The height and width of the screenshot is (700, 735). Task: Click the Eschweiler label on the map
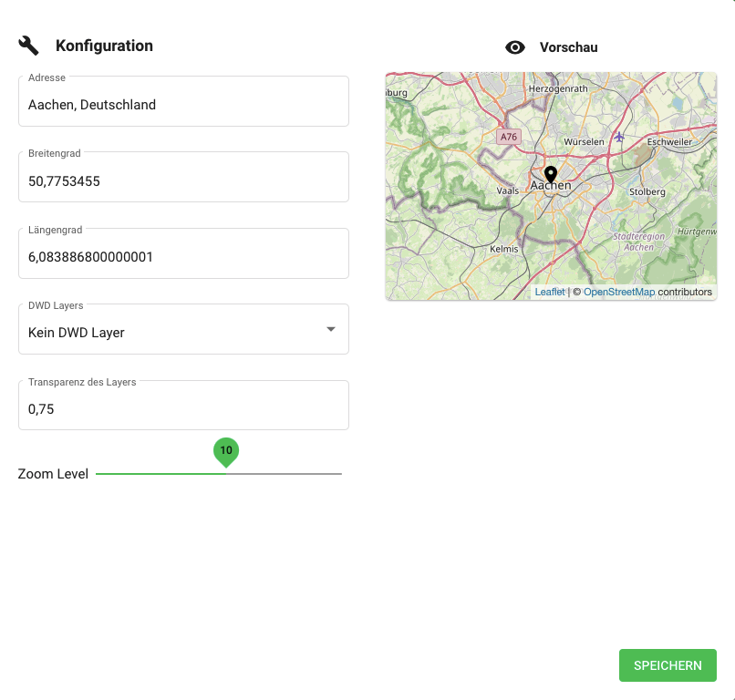[670, 142]
